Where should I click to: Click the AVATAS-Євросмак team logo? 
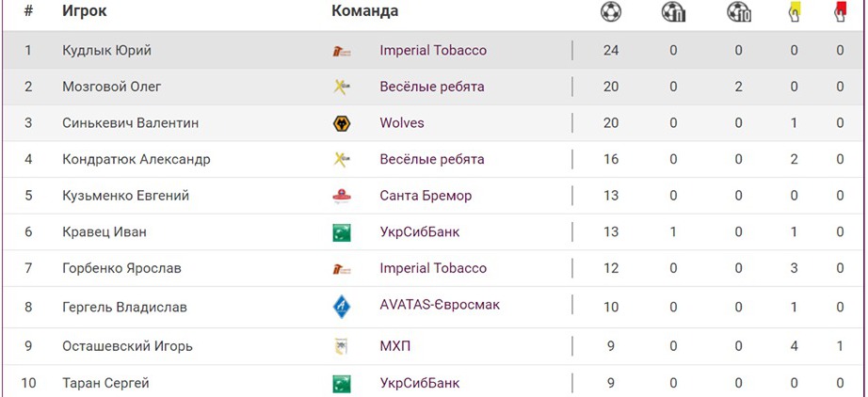coord(342,307)
